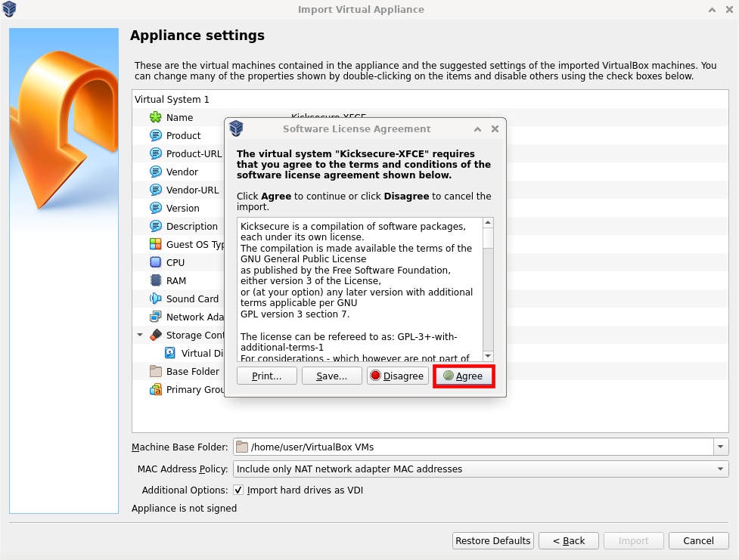Close the Software License Agreement dialog
The width and height of the screenshot is (739, 560).
495,128
